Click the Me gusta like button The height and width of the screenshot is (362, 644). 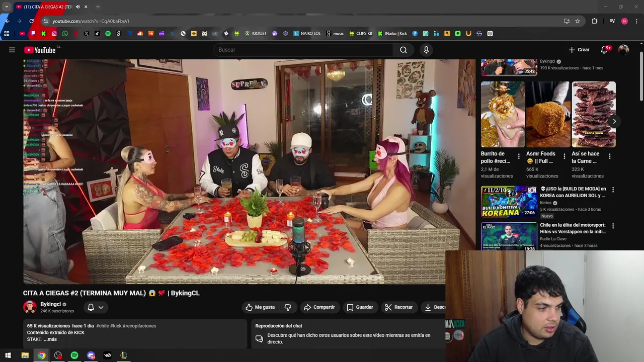(260, 307)
